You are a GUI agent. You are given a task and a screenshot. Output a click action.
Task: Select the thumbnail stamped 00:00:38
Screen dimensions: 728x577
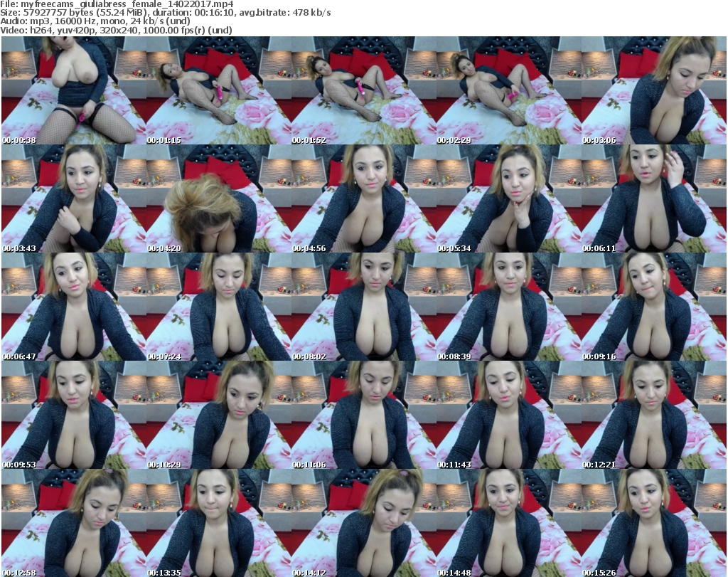click(74, 90)
